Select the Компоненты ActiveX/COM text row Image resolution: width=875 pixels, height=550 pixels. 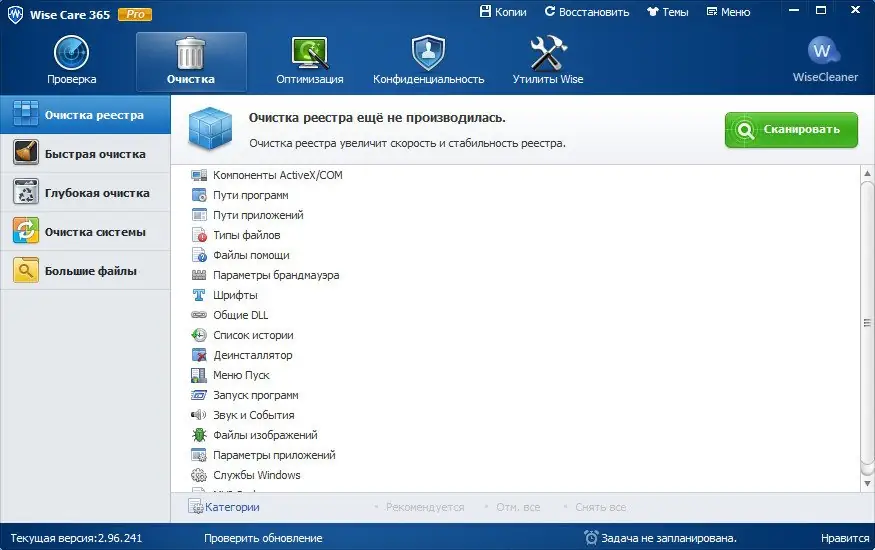[x=278, y=175]
